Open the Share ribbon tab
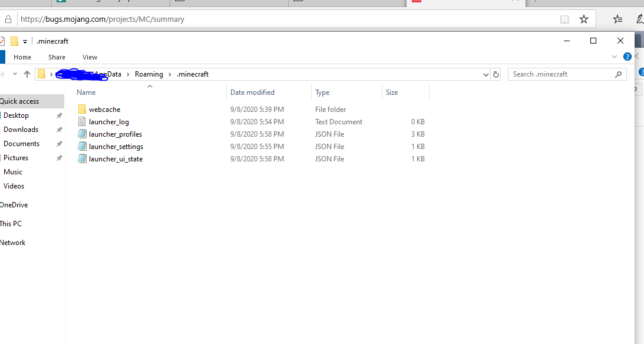The image size is (644, 344). click(57, 57)
